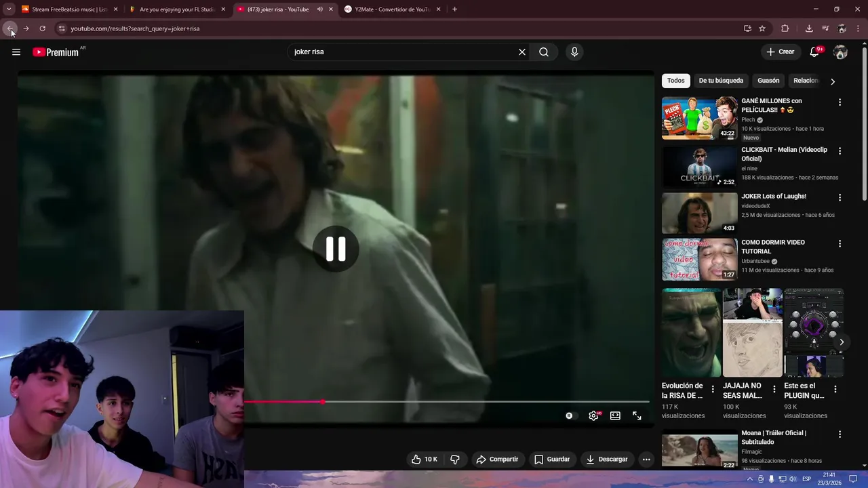Enter fullscreen in video player
The width and height of the screenshot is (868, 488).
[637, 415]
